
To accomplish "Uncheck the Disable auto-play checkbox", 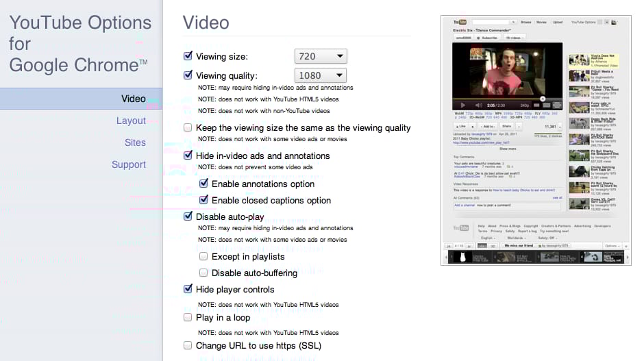I will click(188, 216).
